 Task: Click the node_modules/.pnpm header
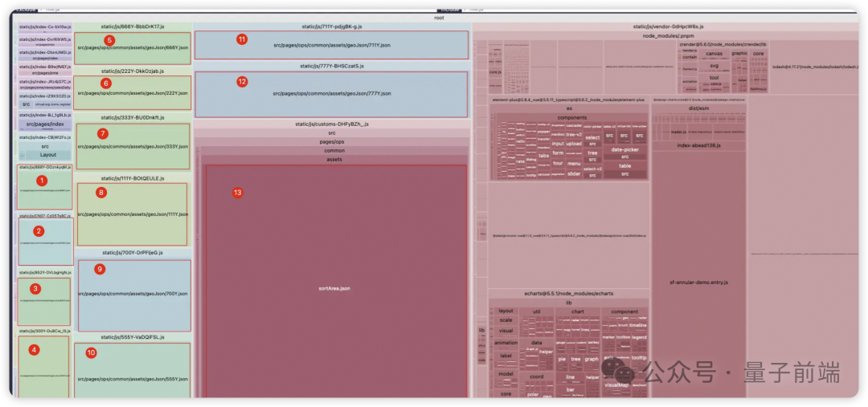[x=668, y=35]
